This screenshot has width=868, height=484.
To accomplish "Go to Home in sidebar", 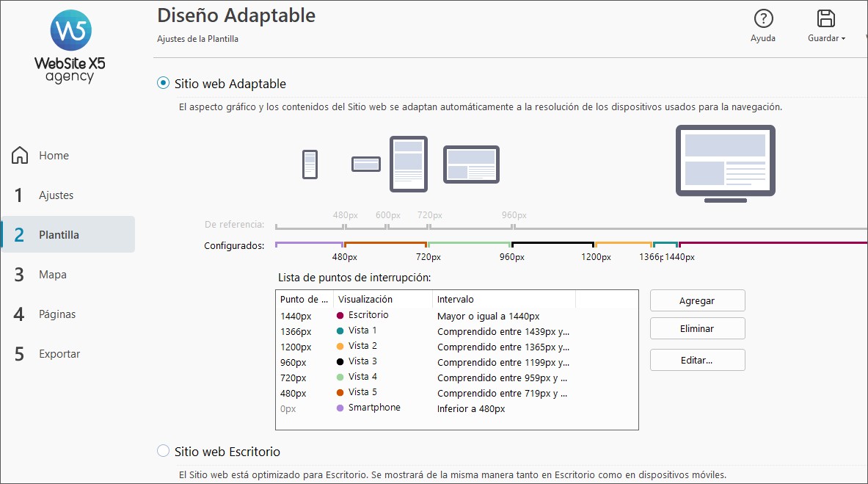I will pos(54,156).
